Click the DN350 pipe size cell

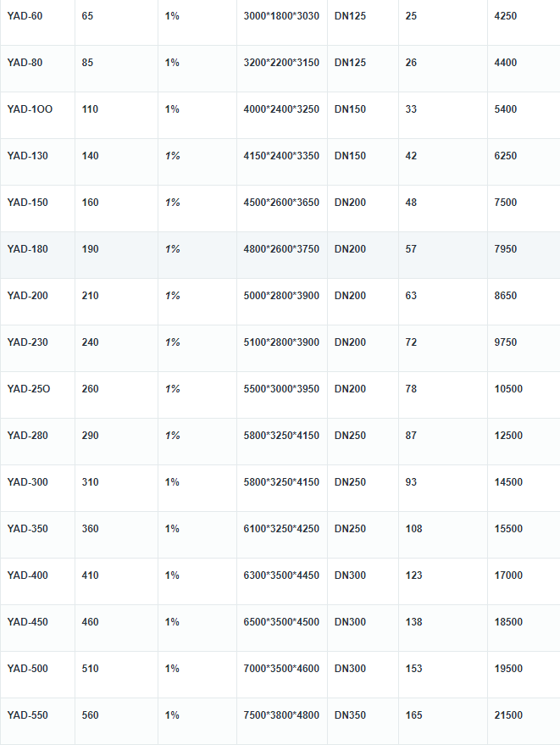click(350, 715)
